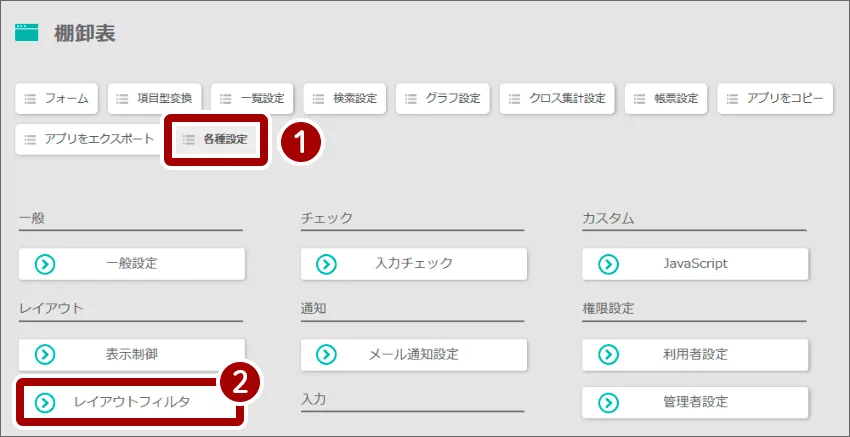This screenshot has width=850, height=437.
Task: Open the 一覧設定 tab
Action: coord(252,99)
